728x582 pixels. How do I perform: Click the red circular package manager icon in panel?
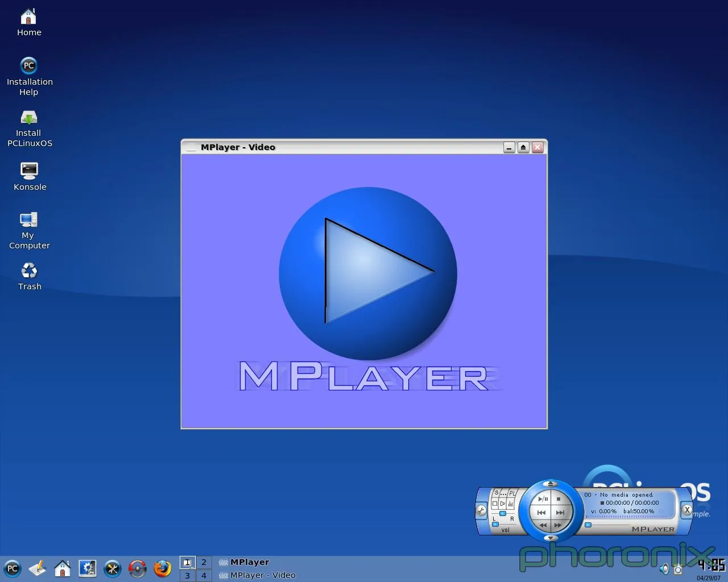pos(138,568)
